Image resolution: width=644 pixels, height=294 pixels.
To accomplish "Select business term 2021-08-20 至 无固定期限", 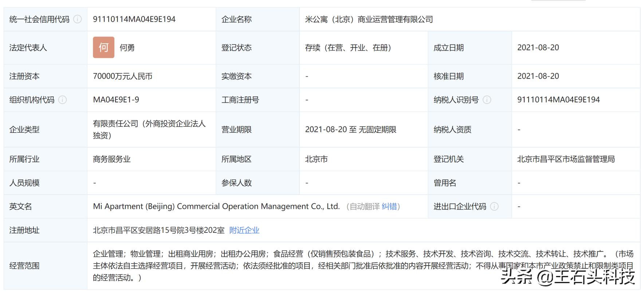I will coord(351,130).
